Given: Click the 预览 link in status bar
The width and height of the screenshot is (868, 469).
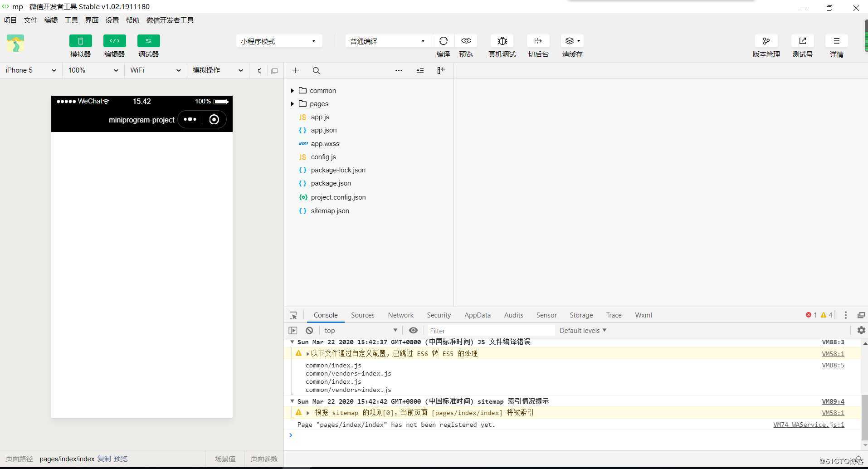Looking at the screenshot, I should pos(121,459).
